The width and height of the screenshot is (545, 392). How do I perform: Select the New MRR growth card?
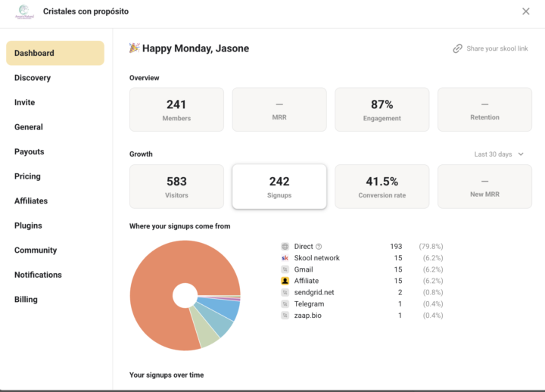coord(485,187)
